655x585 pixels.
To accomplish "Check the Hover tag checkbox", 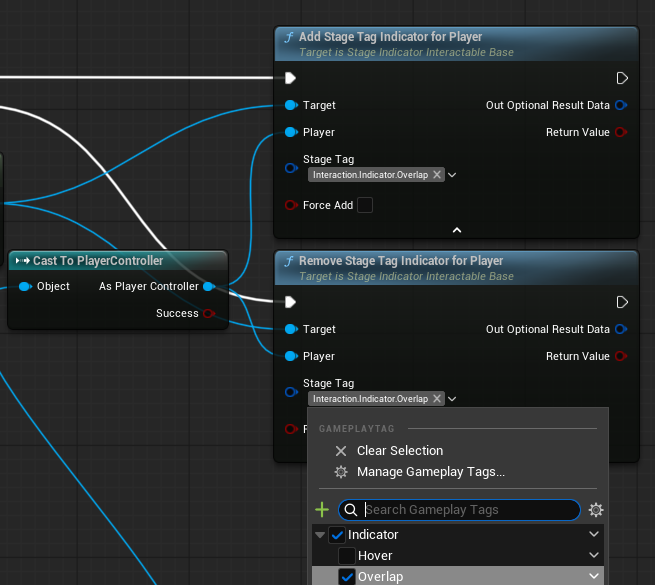I will [347, 556].
